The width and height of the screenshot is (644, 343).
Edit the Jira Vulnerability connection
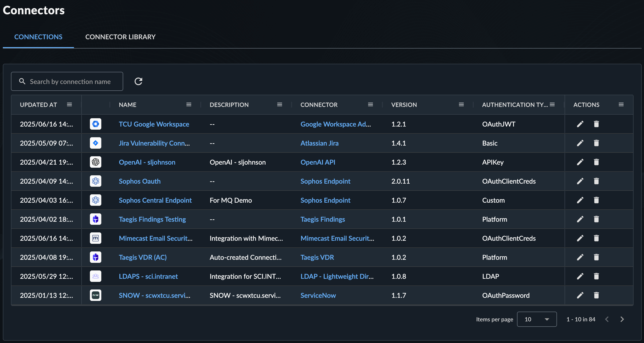click(580, 143)
